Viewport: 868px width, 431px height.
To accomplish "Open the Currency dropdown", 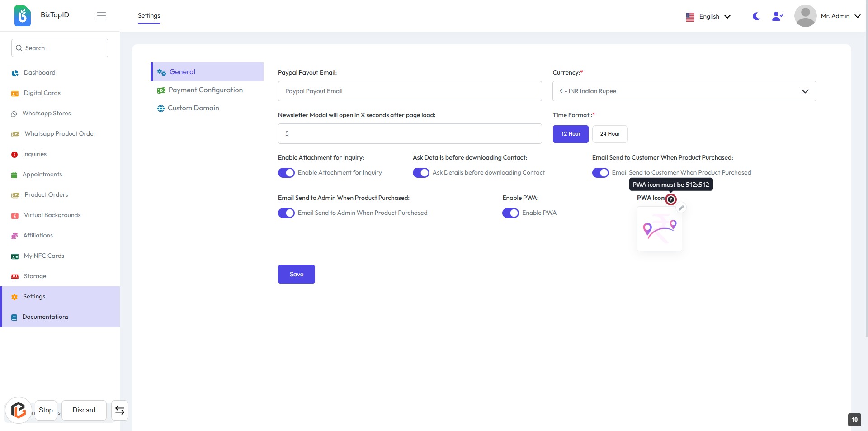I will click(x=684, y=91).
